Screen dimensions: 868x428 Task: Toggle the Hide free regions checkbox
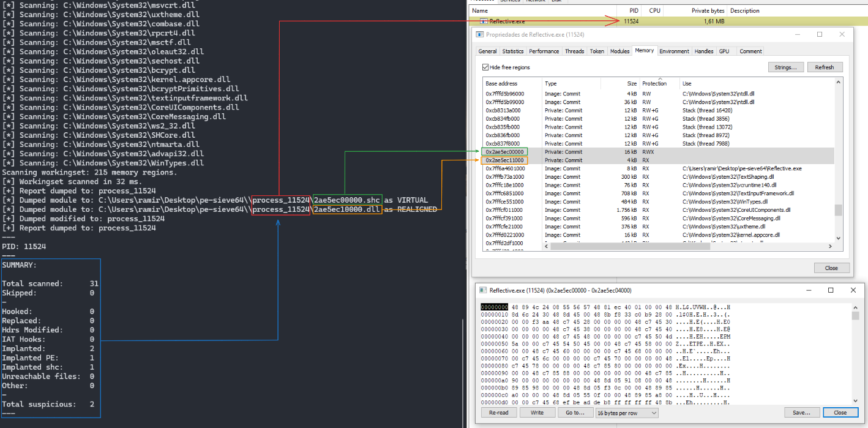tap(485, 67)
